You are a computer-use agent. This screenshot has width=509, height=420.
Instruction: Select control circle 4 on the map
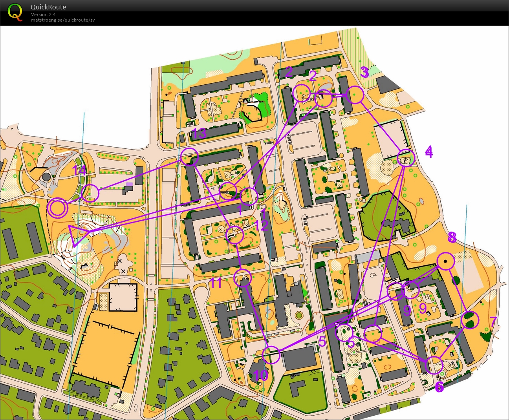pyautogui.click(x=406, y=158)
